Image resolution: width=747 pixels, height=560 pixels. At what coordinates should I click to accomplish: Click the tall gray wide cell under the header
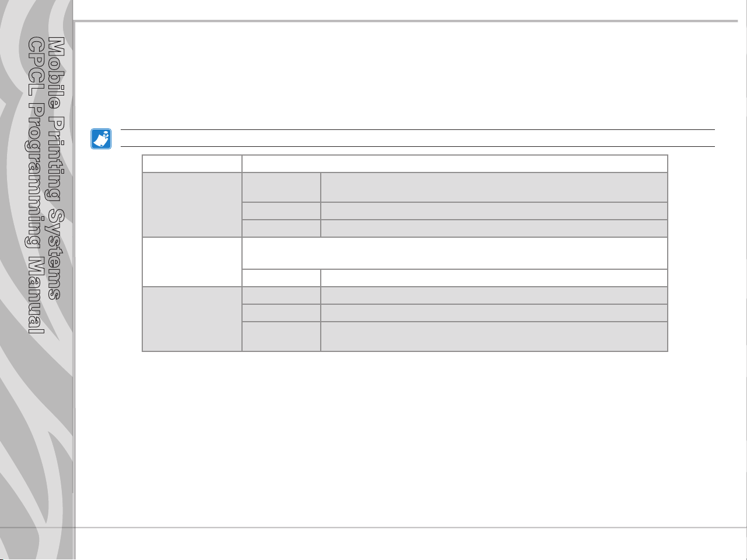[x=494, y=188]
